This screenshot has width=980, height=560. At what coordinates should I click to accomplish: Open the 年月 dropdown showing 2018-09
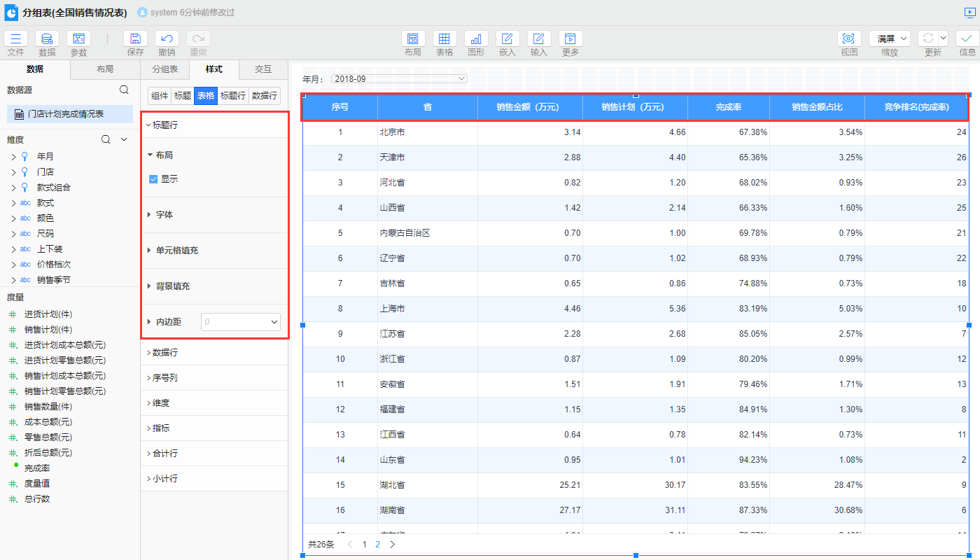[x=399, y=79]
